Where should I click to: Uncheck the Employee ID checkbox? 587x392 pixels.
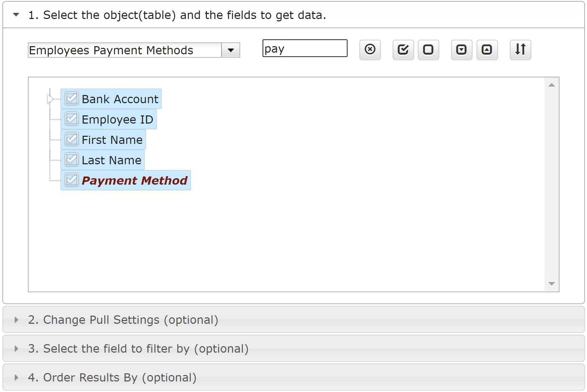coord(72,119)
